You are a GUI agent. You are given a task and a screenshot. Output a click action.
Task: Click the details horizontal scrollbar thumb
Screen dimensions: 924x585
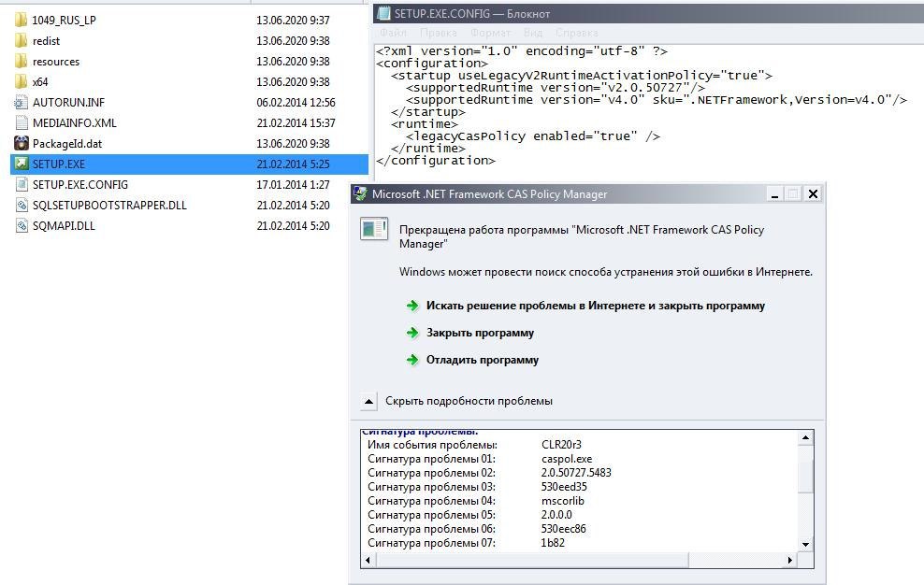(532, 561)
